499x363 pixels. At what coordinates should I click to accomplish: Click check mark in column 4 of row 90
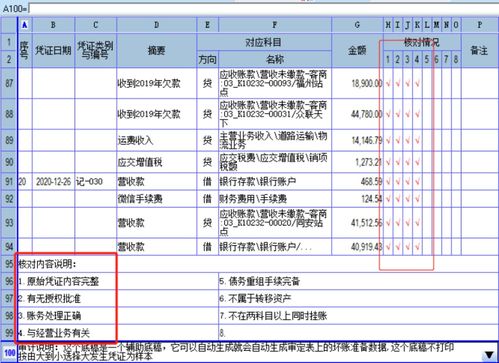tap(417, 162)
